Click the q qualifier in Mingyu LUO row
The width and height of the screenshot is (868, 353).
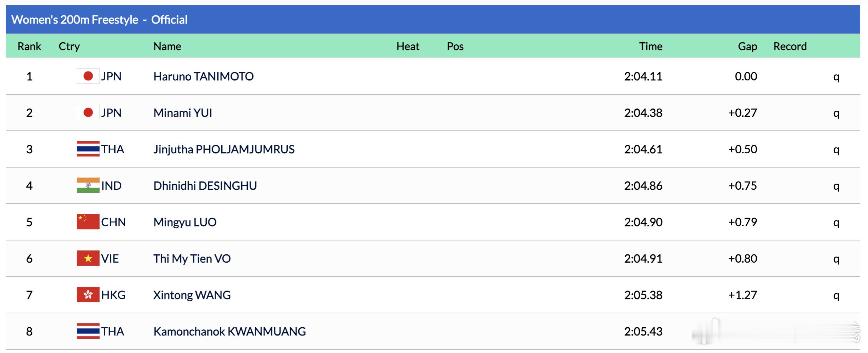[836, 223]
